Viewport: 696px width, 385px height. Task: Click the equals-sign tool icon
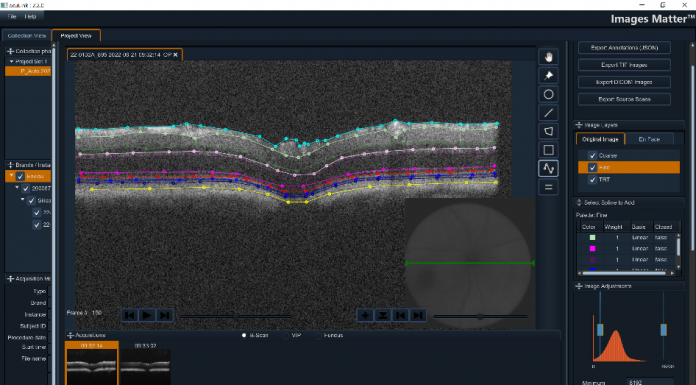click(549, 187)
